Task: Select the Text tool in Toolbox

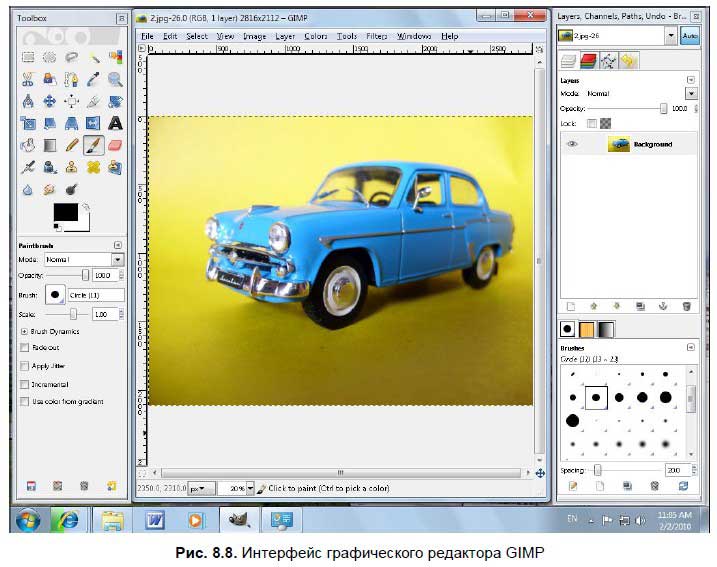Action: pyautogui.click(x=115, y=123)
